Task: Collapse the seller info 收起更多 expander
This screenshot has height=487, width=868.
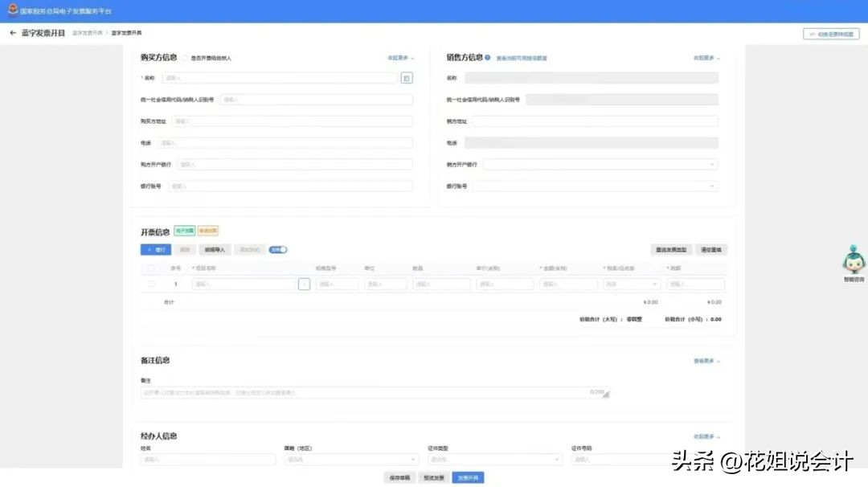Action: [x=706, y=58]
